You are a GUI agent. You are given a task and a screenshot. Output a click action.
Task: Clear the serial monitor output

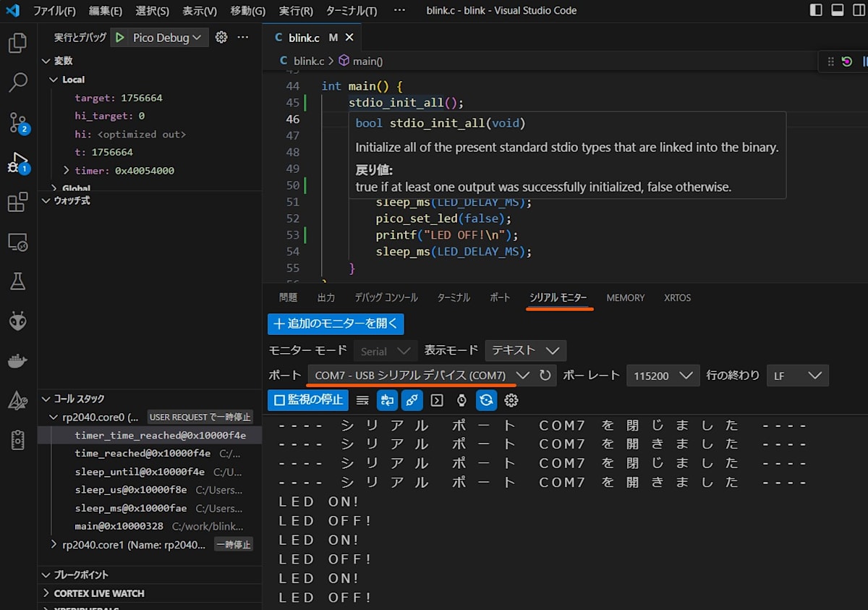click(363, 400)
